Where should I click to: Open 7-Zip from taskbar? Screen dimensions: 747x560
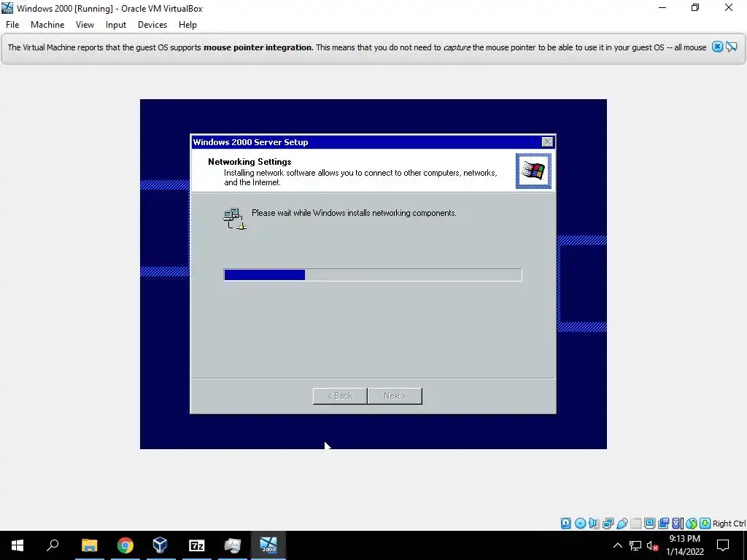tap(196, 545)
